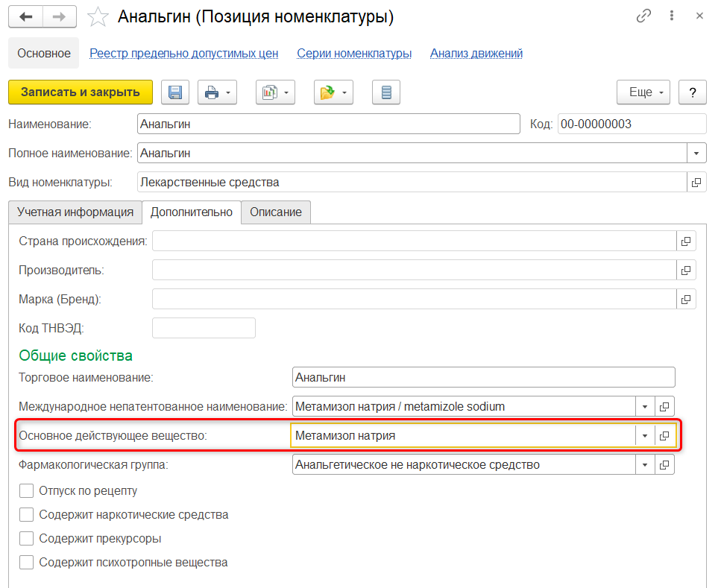Screen dimensions: 721x588
Task: Open the printer icon print menu
Action: (217, 92)
